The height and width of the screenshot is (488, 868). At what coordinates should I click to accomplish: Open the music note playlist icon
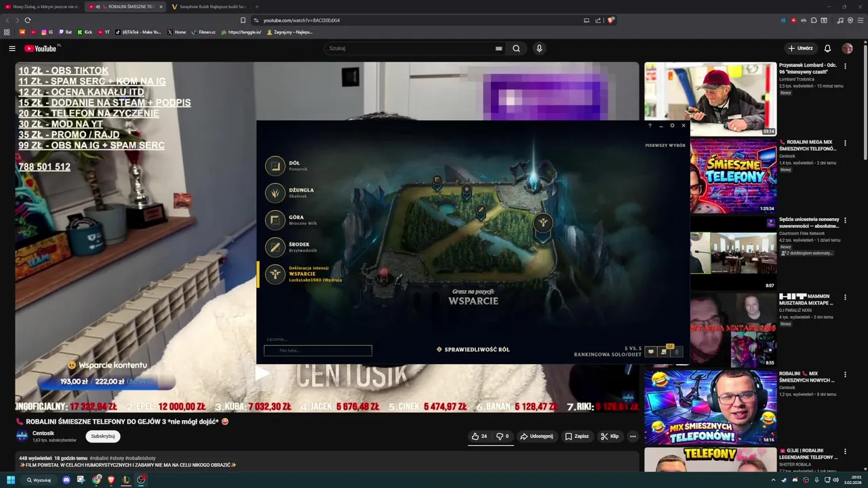(x=840, y=20)
